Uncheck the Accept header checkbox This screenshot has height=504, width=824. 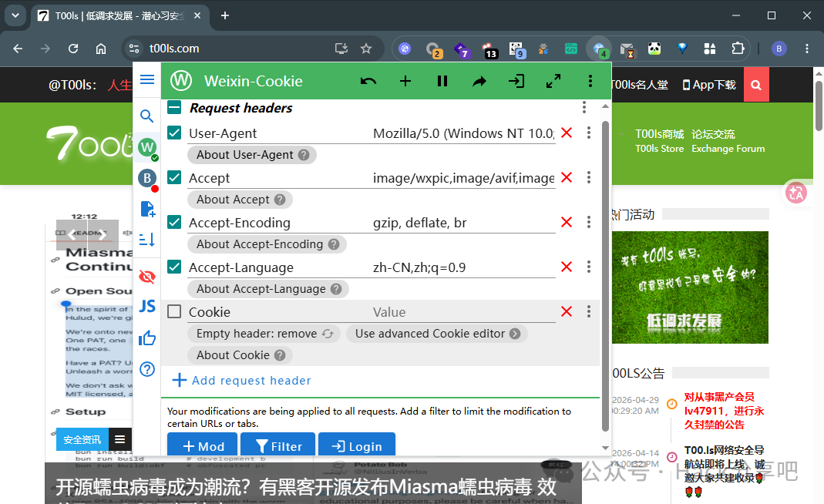tap(174, 177)
